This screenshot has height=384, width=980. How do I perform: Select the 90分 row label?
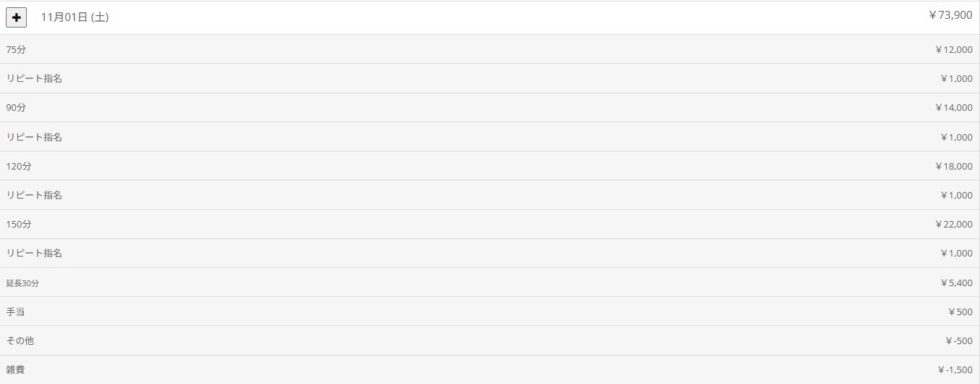click(x=16, y=107)
